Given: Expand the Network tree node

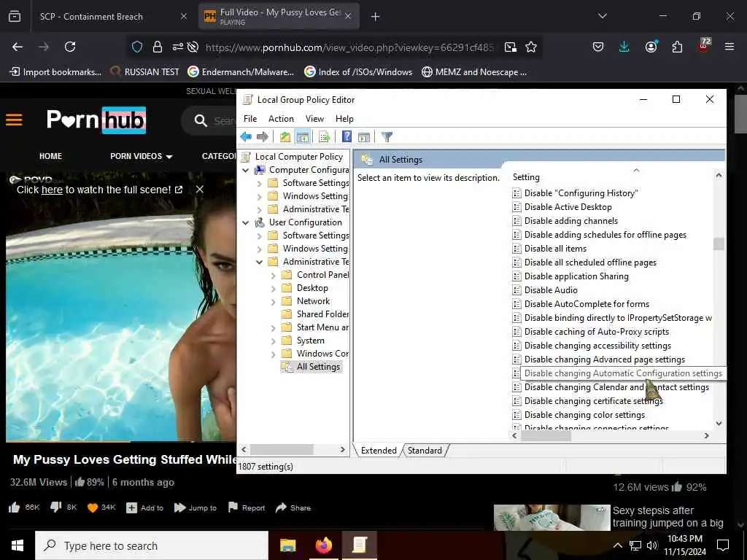Looking at the screenshot, I should click(273, 301).
